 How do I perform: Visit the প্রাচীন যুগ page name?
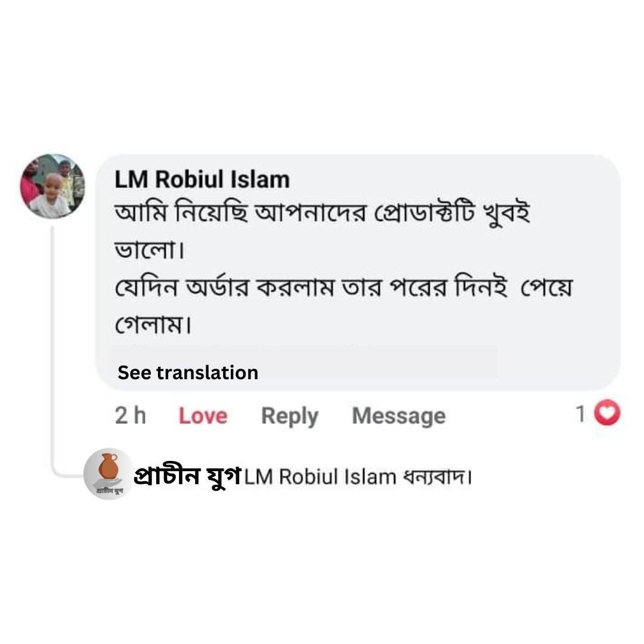[x=187, y=476]
